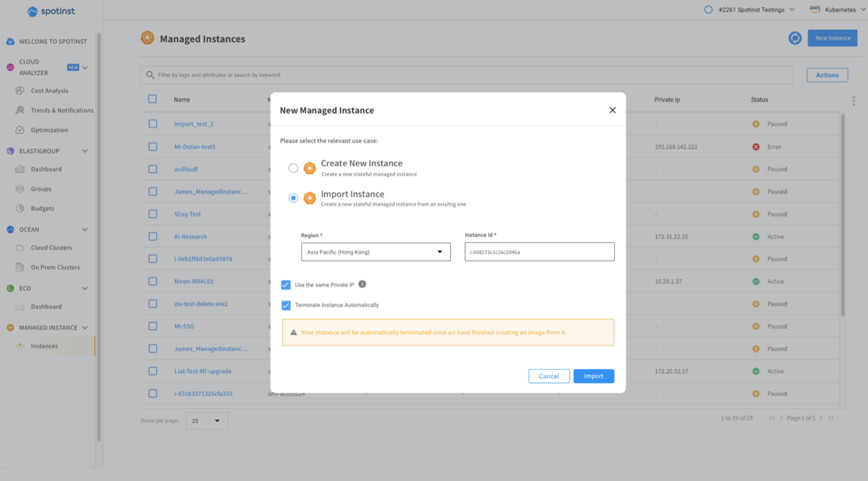
Task: Click the search magnifier icon in the filter bar
Action: [150, 75]
